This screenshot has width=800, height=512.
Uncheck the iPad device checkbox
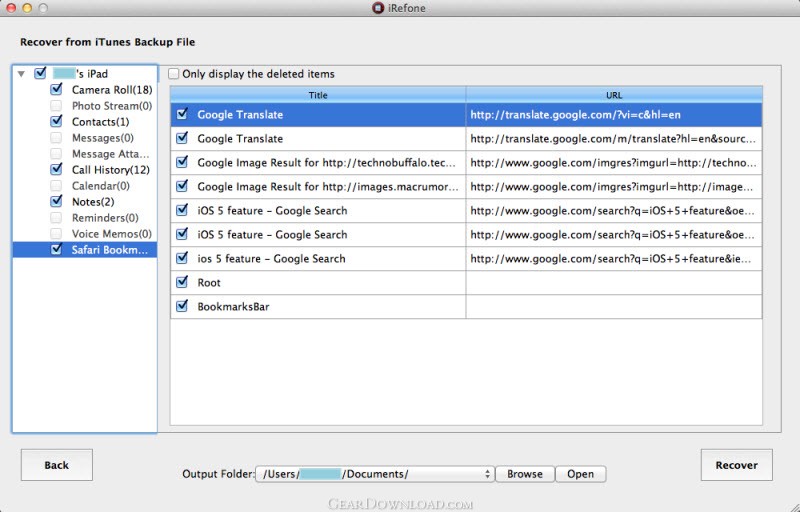coord(40,73)
